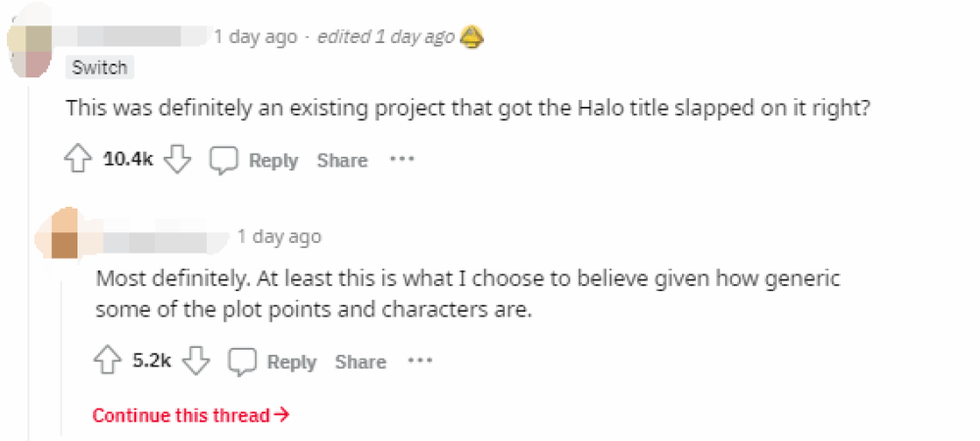
Task: Click speech bubble icon on the 10.4k comment
Action: 224,160
